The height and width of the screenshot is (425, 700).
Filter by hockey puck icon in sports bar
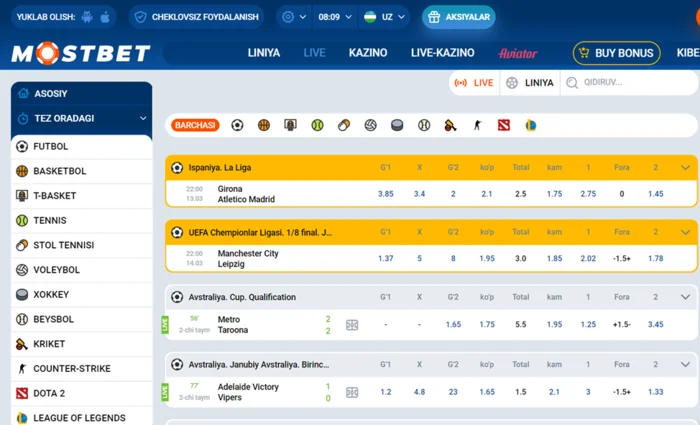[x=397, y=125]
